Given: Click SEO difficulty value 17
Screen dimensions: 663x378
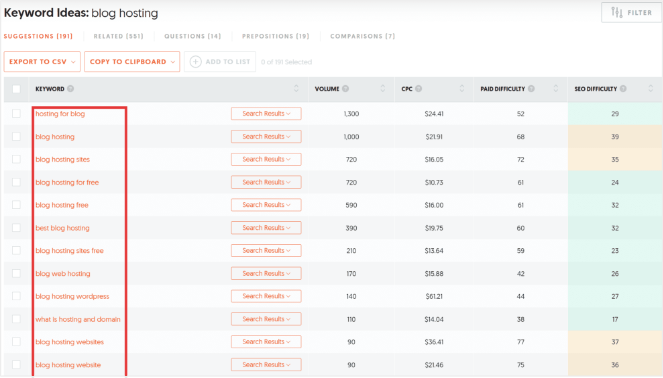Looking at the screenshot, I should point(615,319).
